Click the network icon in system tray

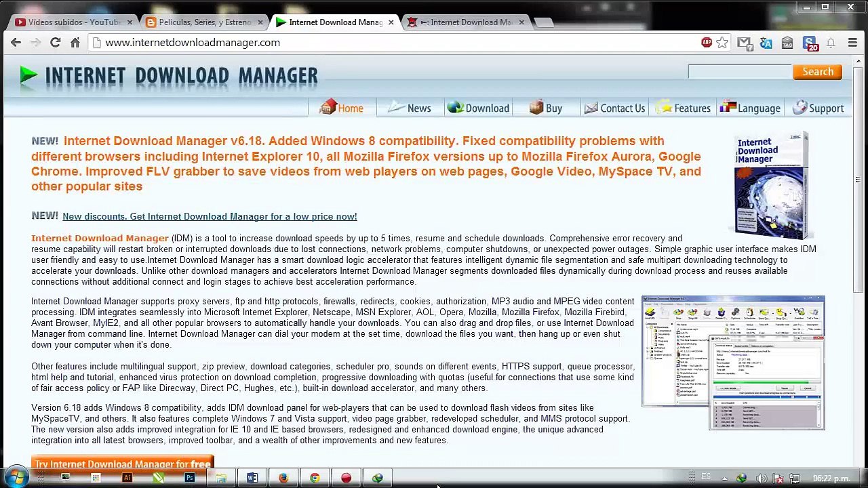(794, 479)
